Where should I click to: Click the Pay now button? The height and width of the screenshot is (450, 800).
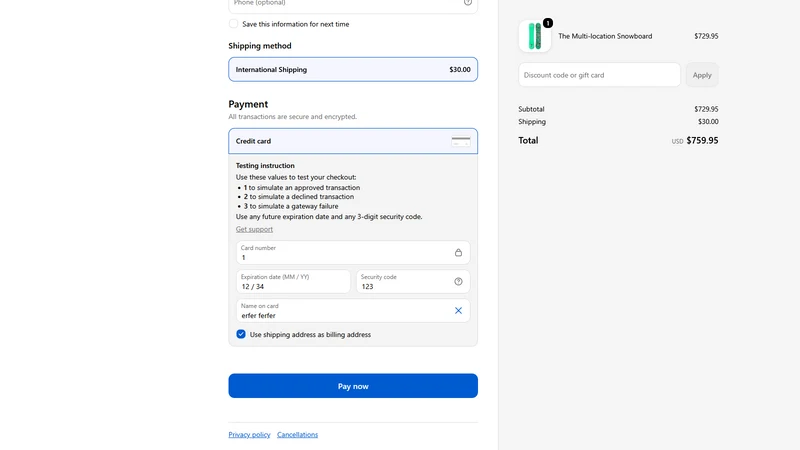click(353, 386)
